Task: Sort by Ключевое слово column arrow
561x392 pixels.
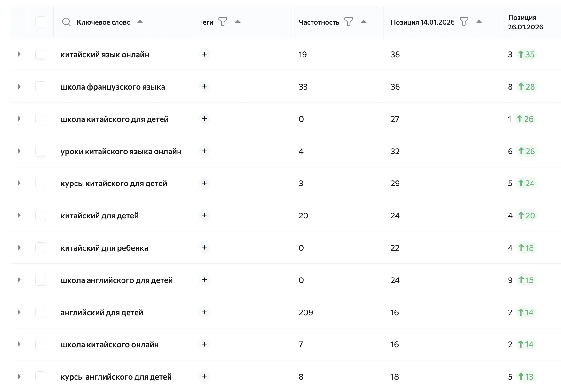Action: click(140, 22)
